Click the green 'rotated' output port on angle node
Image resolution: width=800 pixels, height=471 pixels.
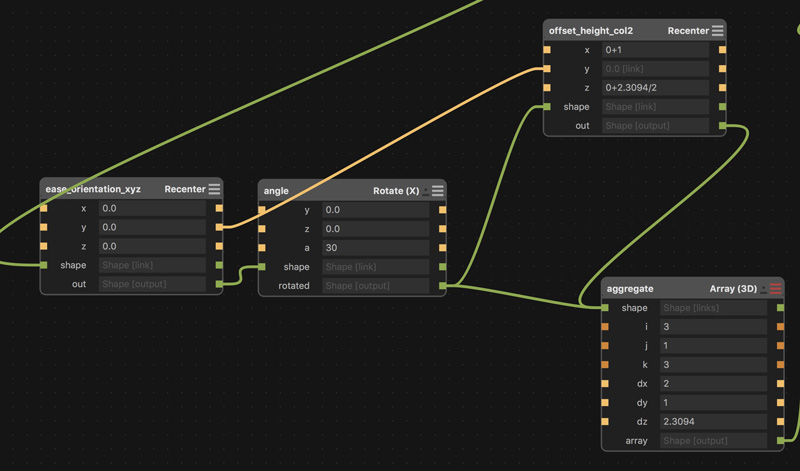pyautogui.click(x=442, y=286)
